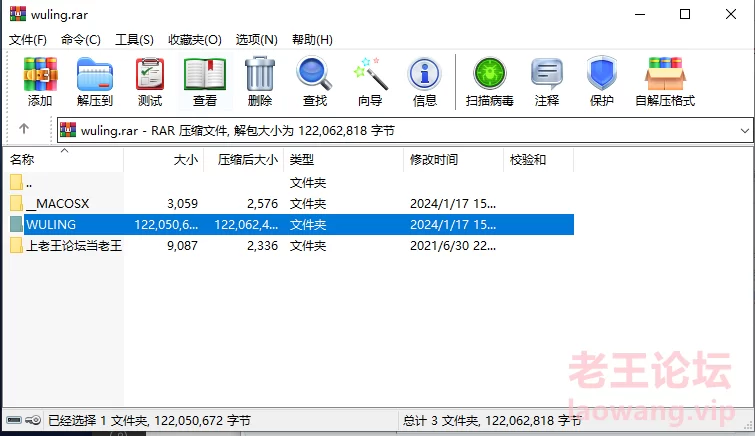Select the __MACOSX folder name
Image resolution: width=755 pixels, height=436 pixels.
(58, 203)
